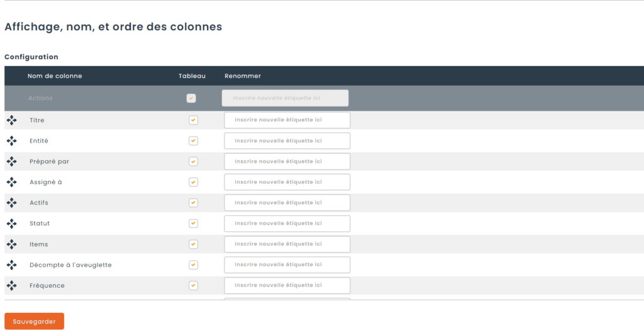This screenshot has height=333, width=644.
Task: Toggle the Tableau checkbox for Statut
Action: [193, 224]
